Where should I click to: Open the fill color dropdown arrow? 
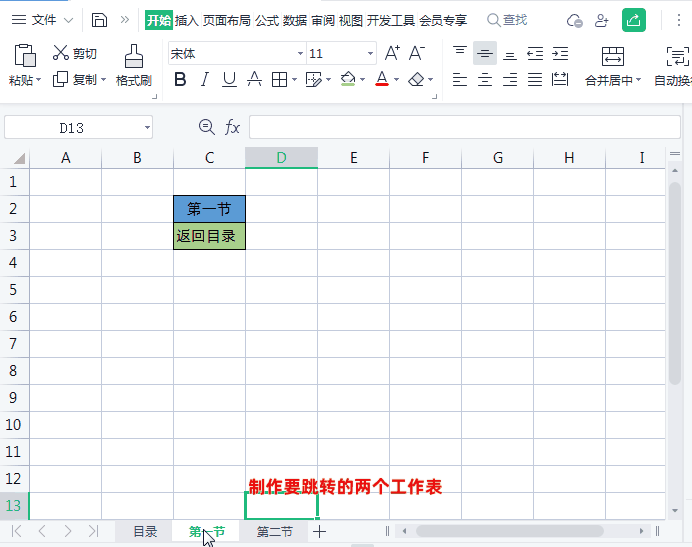tap(362, 80)
